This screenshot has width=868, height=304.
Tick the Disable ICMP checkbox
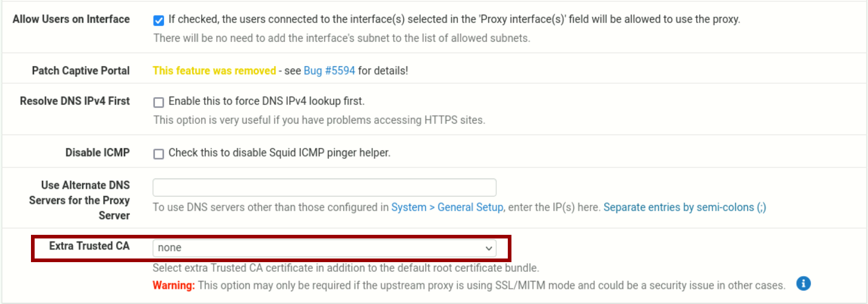pos(159,154)
